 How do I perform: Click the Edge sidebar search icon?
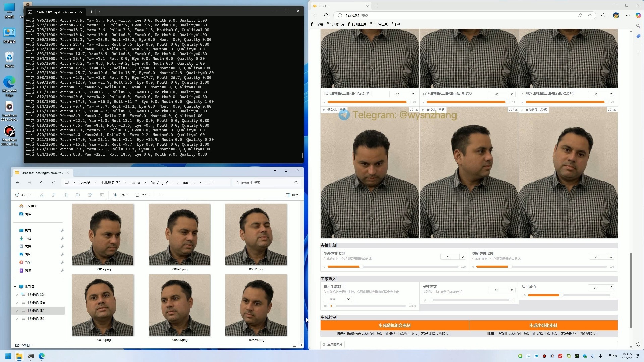pyautogui.click(x=638, y=26)
